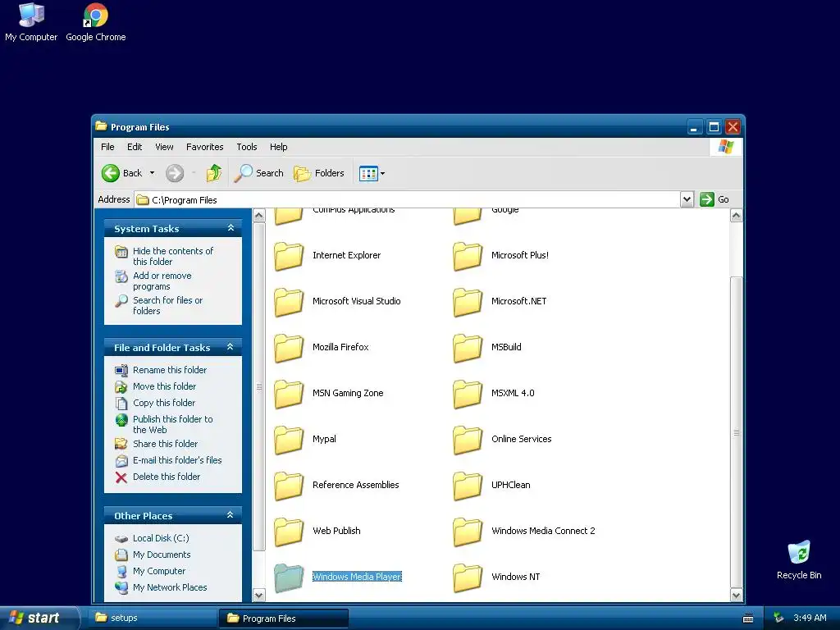This screenshot has height=630, width=840.
Task: Click into the address bar field
Action: pyautogui.click(x=407, y=200)
